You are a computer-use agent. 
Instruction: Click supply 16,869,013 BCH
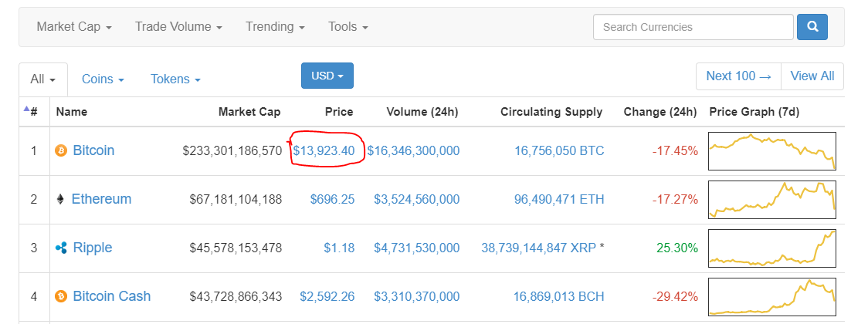click(559, 296)
